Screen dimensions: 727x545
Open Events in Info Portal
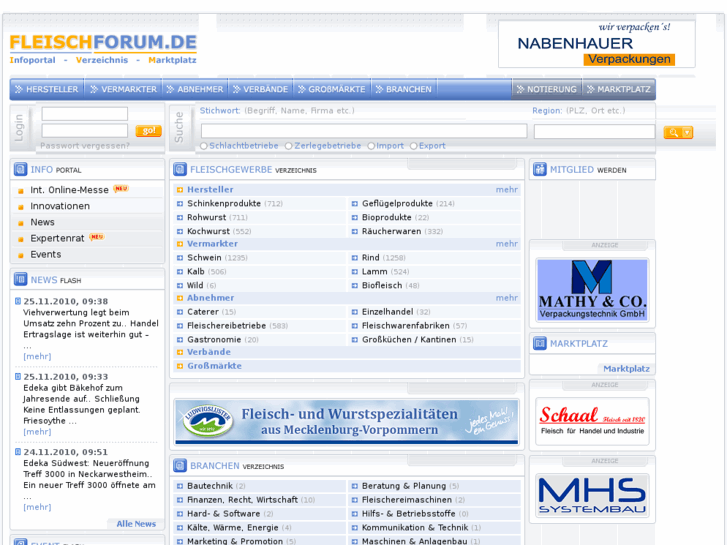point(45,255)
